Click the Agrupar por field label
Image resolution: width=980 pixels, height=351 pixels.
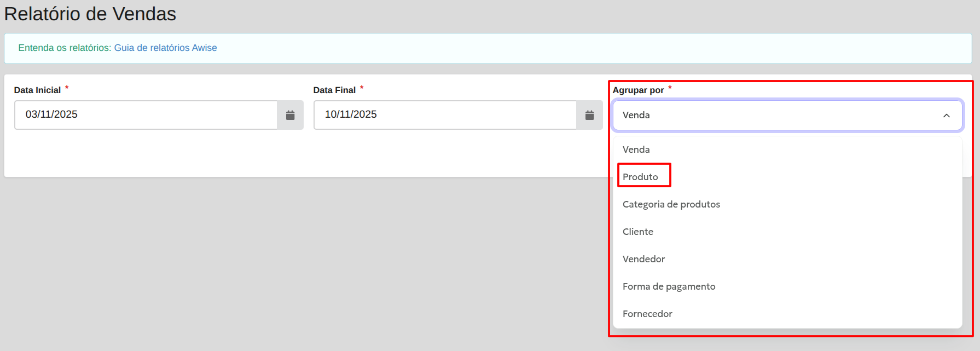(x=638, y=90)
